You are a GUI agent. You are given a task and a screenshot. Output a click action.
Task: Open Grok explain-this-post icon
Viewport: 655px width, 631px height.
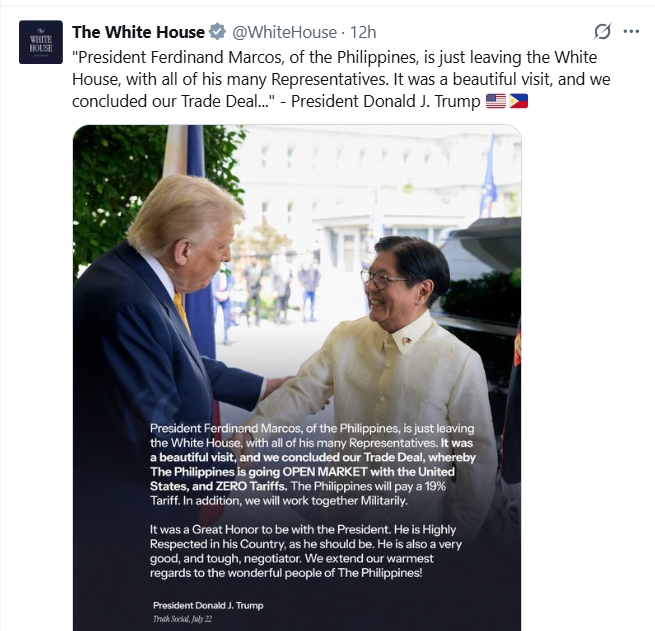click(602, 31)
